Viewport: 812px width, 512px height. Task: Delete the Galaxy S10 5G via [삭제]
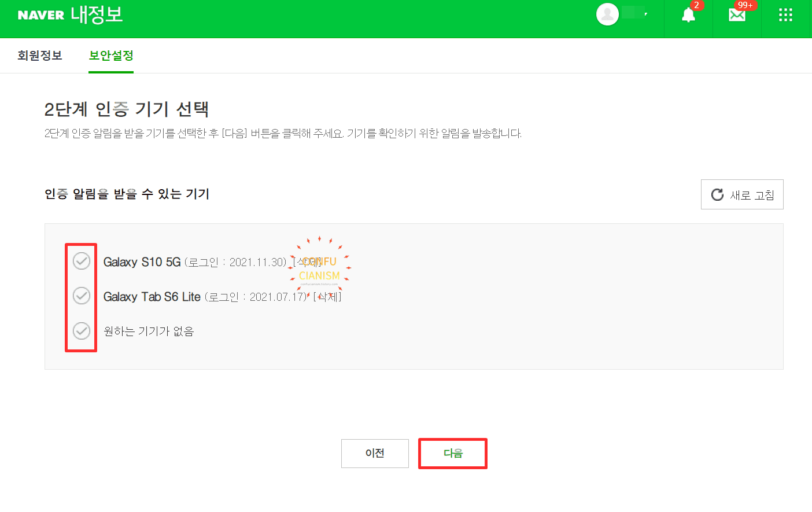point(307,262)
